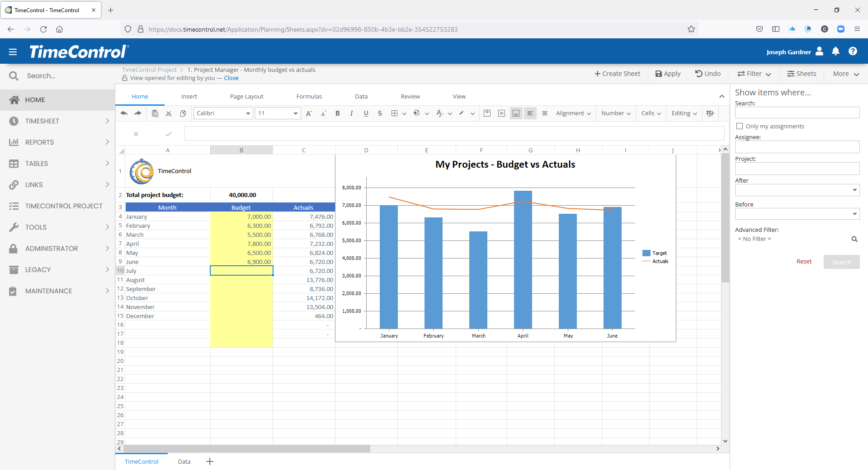Click the Reset filter link

click(804, 262)
